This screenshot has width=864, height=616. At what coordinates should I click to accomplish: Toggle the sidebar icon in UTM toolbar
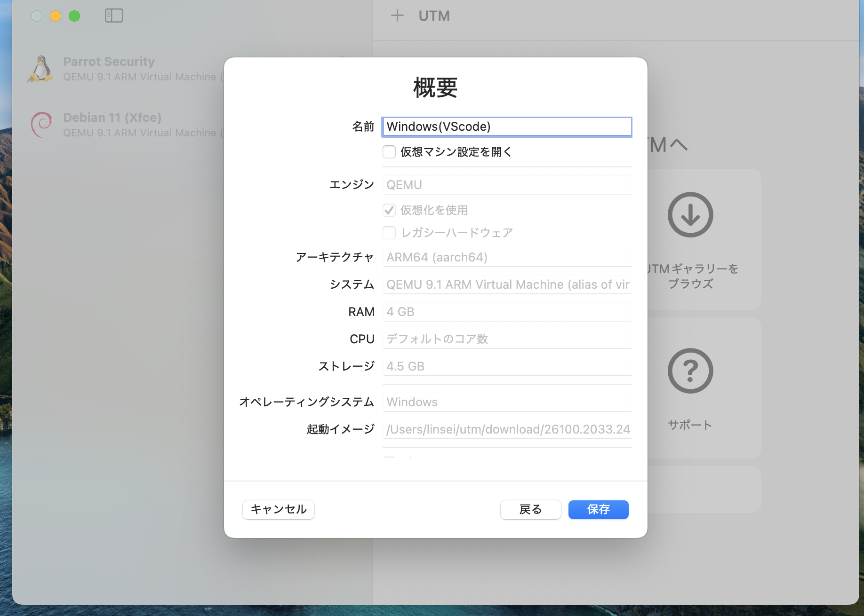(114, 16)
